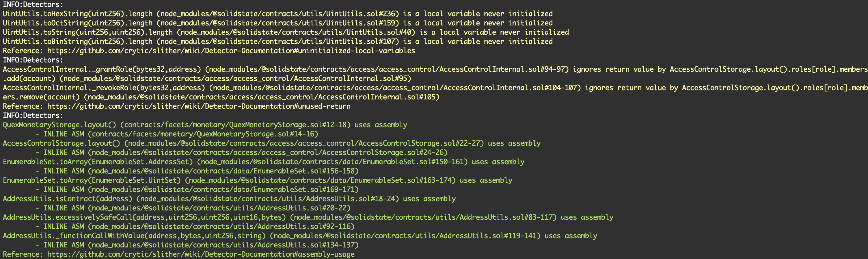Click EnumerableSet.toArray(EnumerableSet.UintSet) line

tap(258, 180)
